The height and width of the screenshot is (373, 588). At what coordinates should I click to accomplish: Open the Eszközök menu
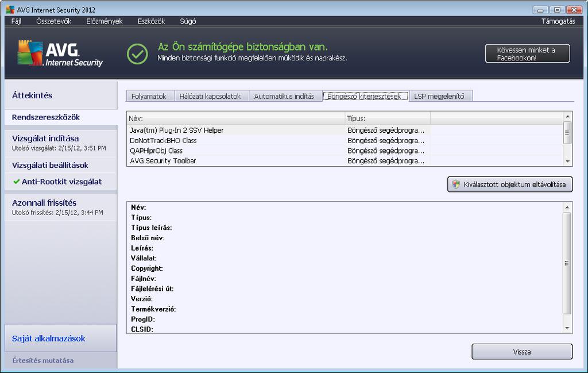point(151,21)
